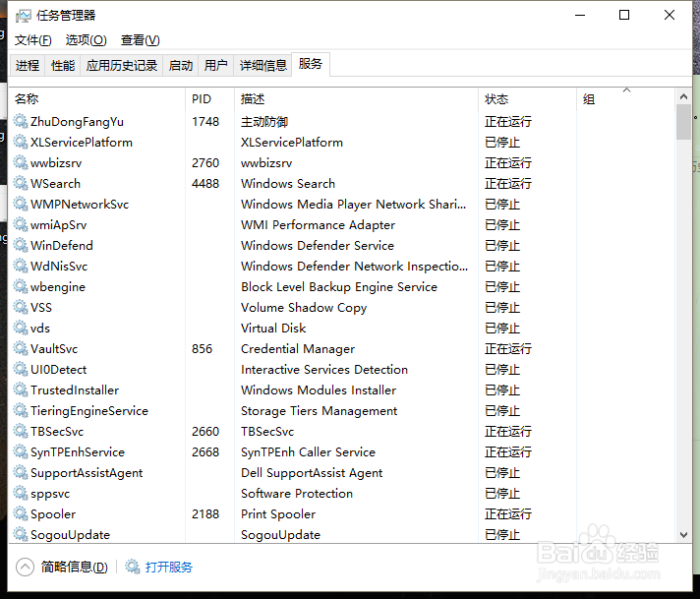The width and height of the screenshot is (700, 599).
Task: Click the VSS service gear icon
Action: (x=20, y=307)
